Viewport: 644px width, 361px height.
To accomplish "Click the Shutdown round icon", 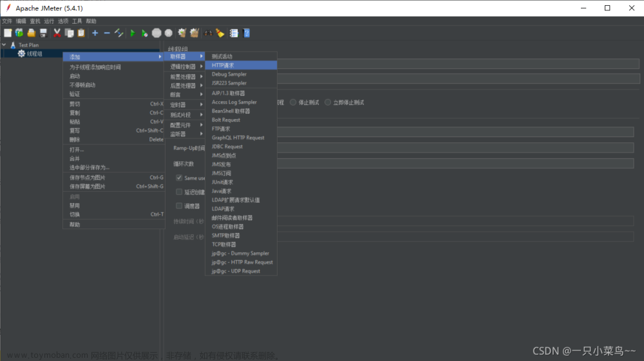I will [x=168, y=33].
